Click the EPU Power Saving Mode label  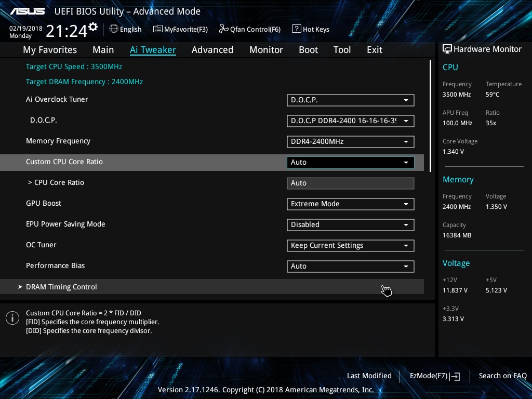coord(65,224)
